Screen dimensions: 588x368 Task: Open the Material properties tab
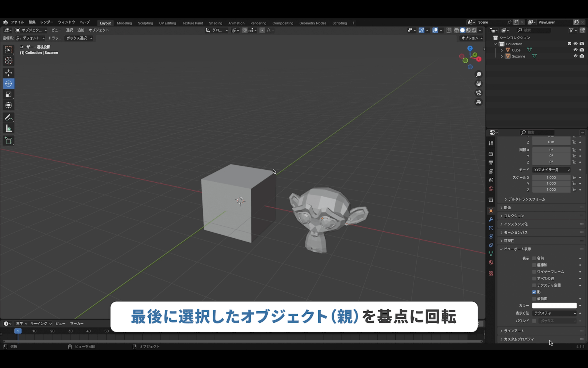[491, 262]
